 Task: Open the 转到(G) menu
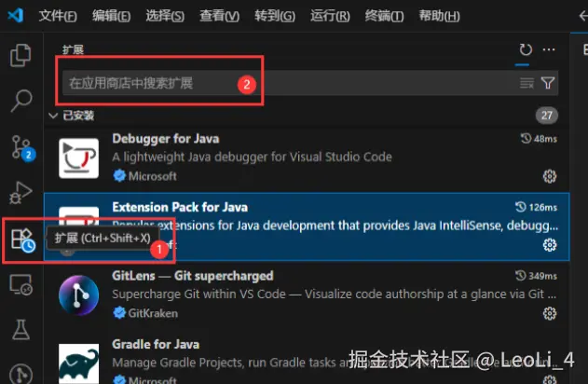(x=275, y=16)
